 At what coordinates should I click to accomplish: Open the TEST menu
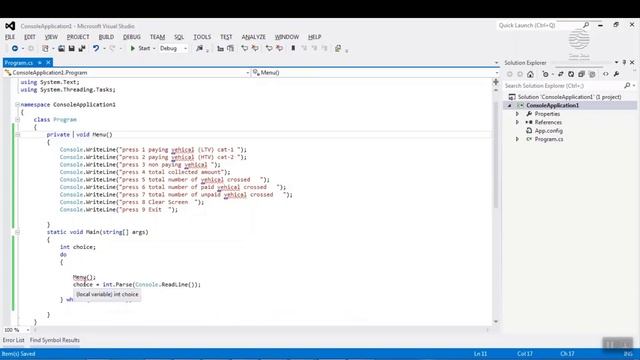(x=226, y=37)
